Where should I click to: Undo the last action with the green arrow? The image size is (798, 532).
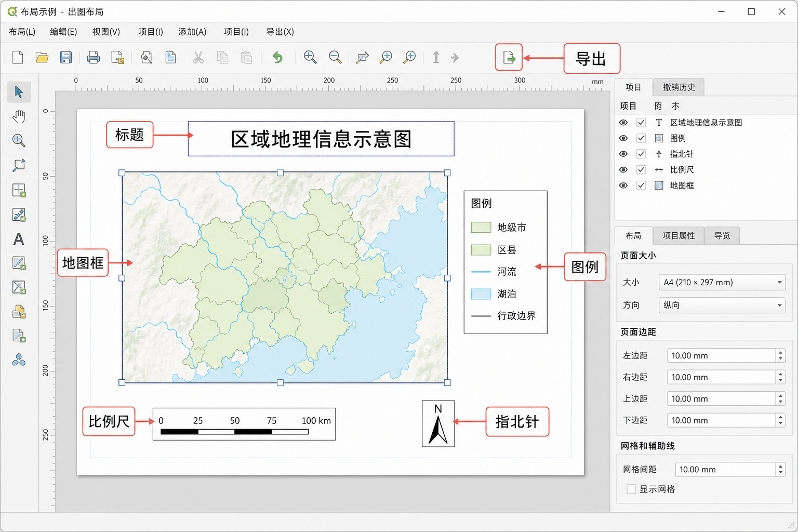coord(277,57)
